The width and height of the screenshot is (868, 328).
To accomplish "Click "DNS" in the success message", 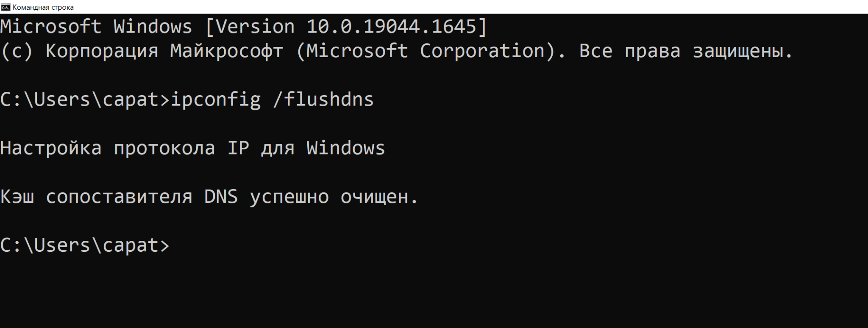I will tap(221, 197).
